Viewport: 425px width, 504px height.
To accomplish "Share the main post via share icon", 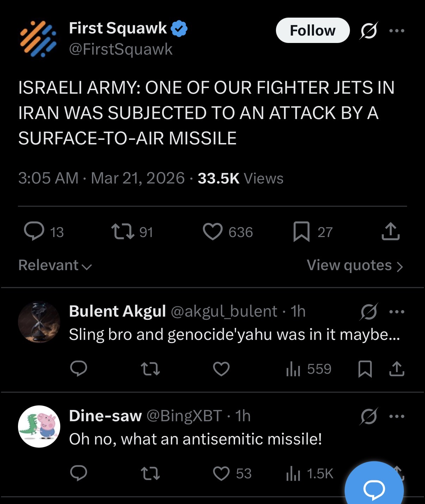I will pos(390,231).
